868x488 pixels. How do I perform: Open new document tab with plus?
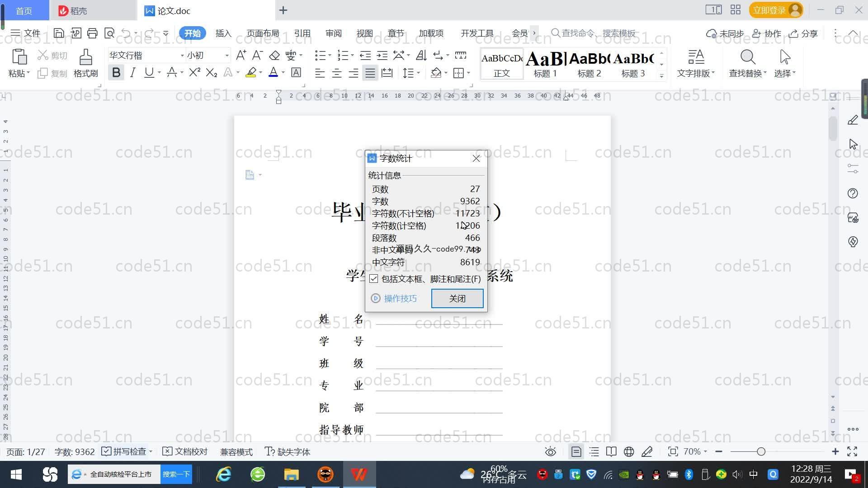(283, 10)
